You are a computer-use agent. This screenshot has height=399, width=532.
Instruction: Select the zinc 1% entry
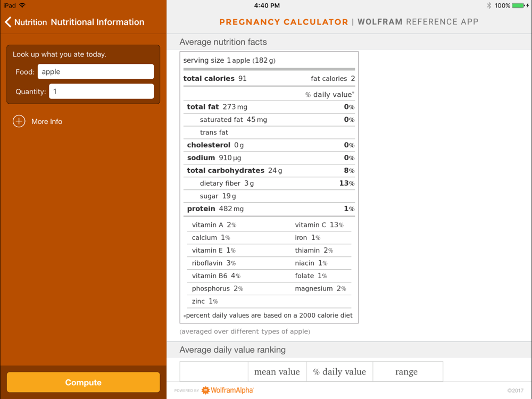click(x=205, y=301)
